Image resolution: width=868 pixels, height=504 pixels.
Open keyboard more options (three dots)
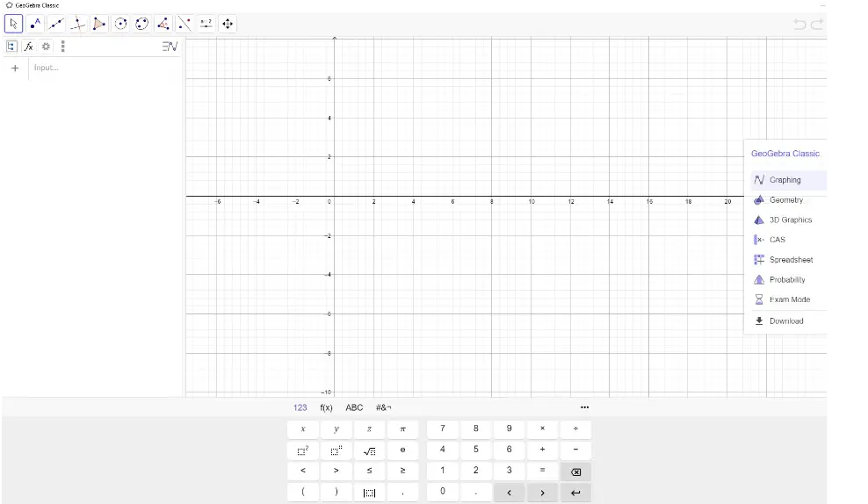584,407
